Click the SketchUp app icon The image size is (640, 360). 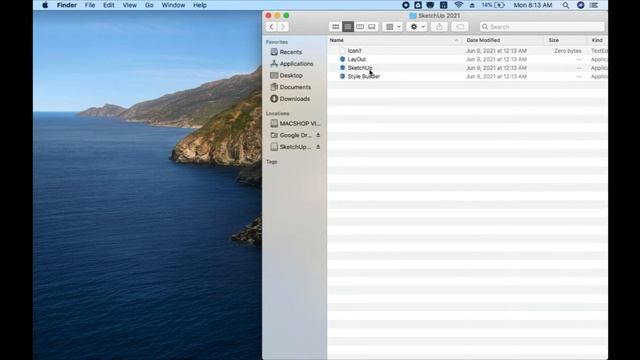[x=342, y=68]
